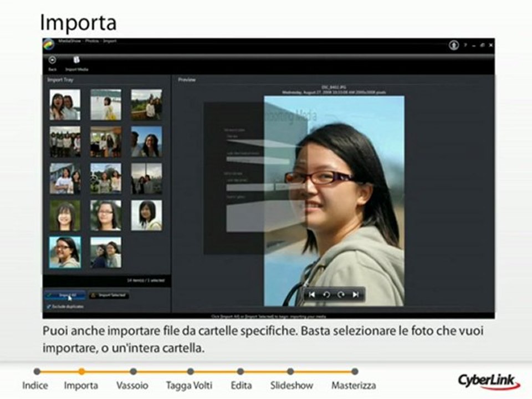Jump to the Masterizza section
532x399 pixels.
coord(354,386)
